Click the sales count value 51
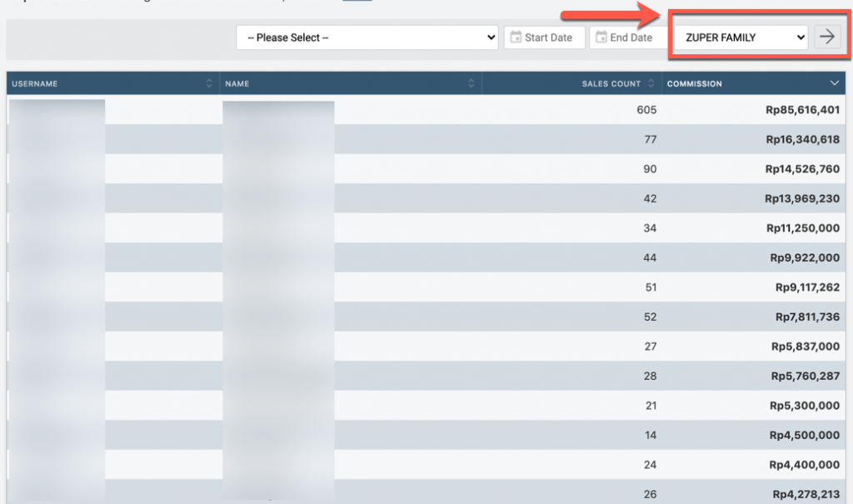The image size is (853, 504). 650,287
